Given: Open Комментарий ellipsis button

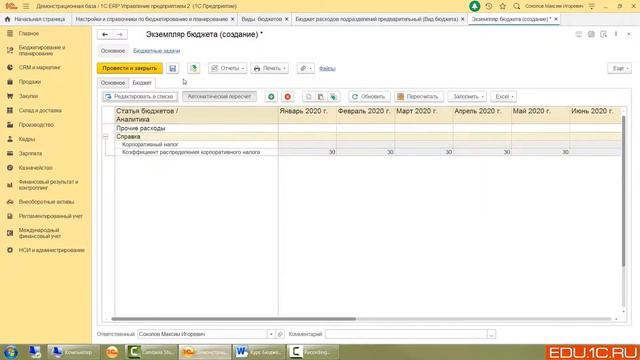Looking at the screenshot, I should [x=491, y=334].
